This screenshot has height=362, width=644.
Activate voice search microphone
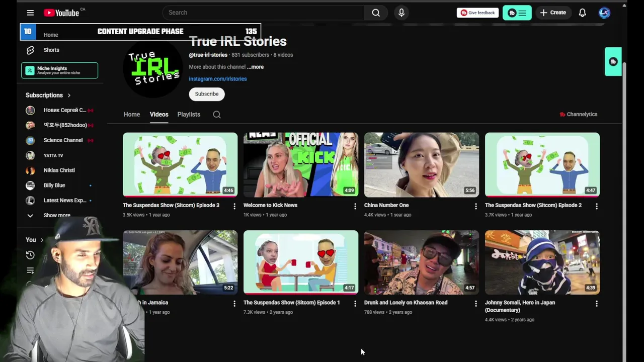pyautogui.click(x=401, y=13)
